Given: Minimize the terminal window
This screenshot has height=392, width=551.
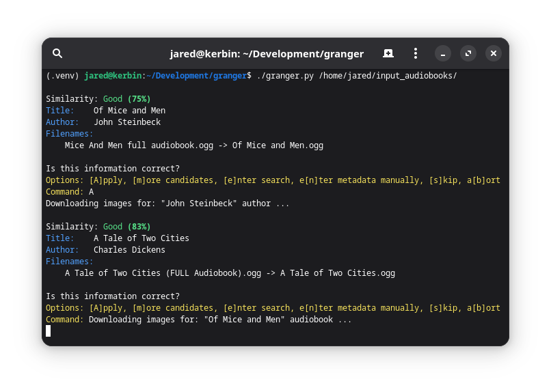Looking at the screenshot, I should [x=443, y=53].
